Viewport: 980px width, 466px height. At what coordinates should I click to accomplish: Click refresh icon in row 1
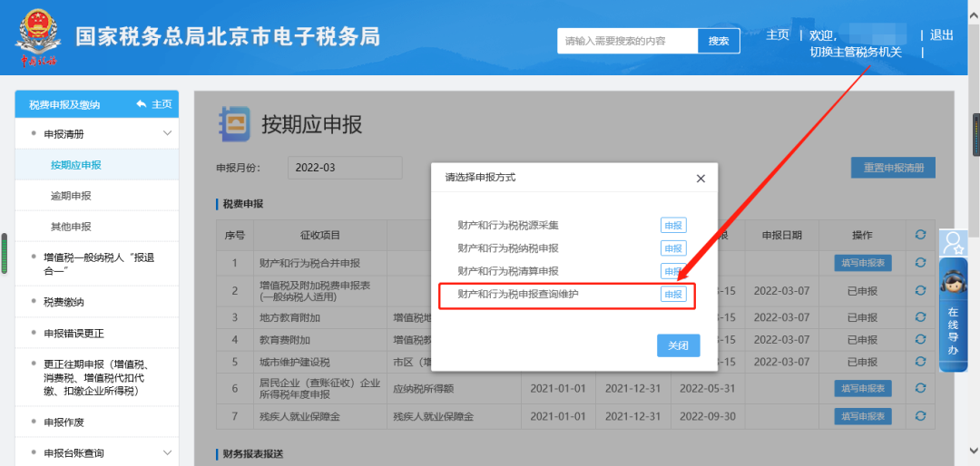point(920,263)
